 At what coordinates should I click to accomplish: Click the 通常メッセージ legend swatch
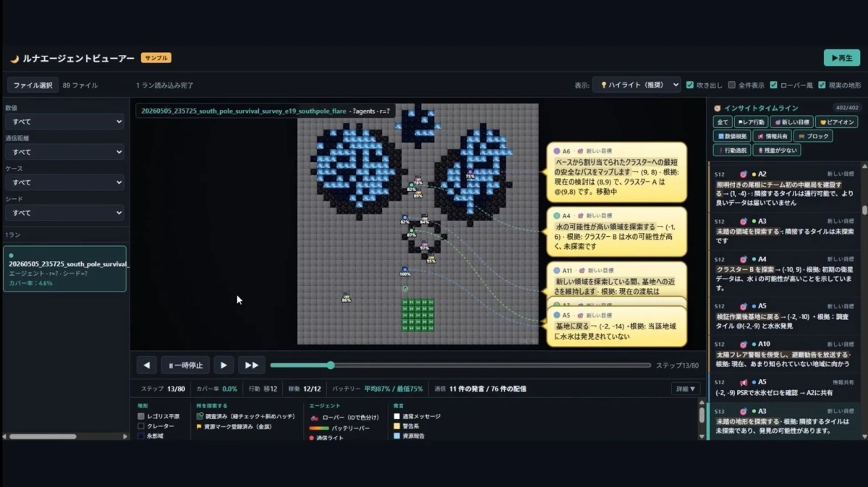[396, 417]
